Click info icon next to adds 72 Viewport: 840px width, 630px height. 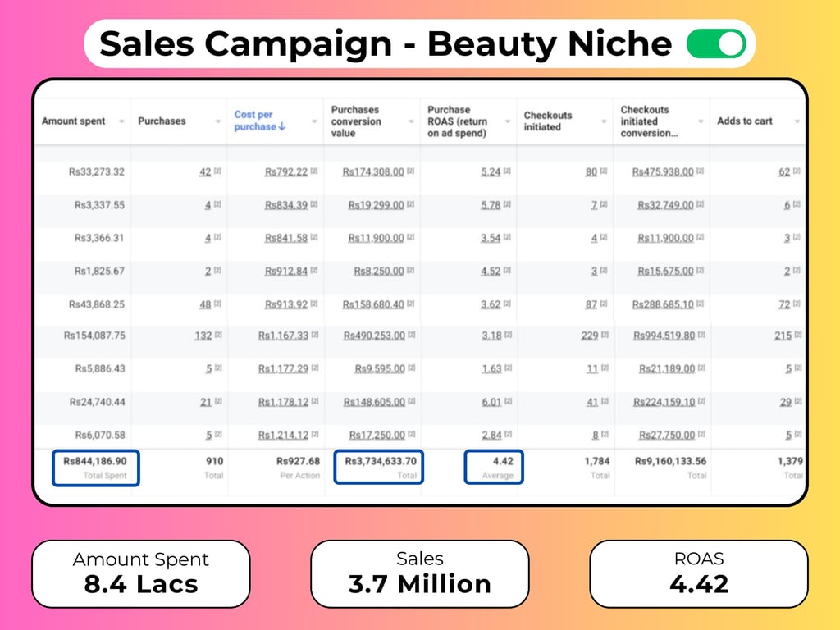coord(797,304)
